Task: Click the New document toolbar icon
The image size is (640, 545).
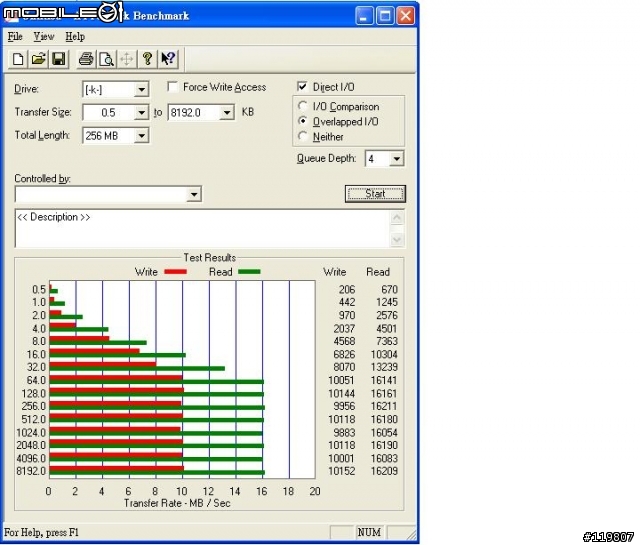Action: (x=18, y=59)
